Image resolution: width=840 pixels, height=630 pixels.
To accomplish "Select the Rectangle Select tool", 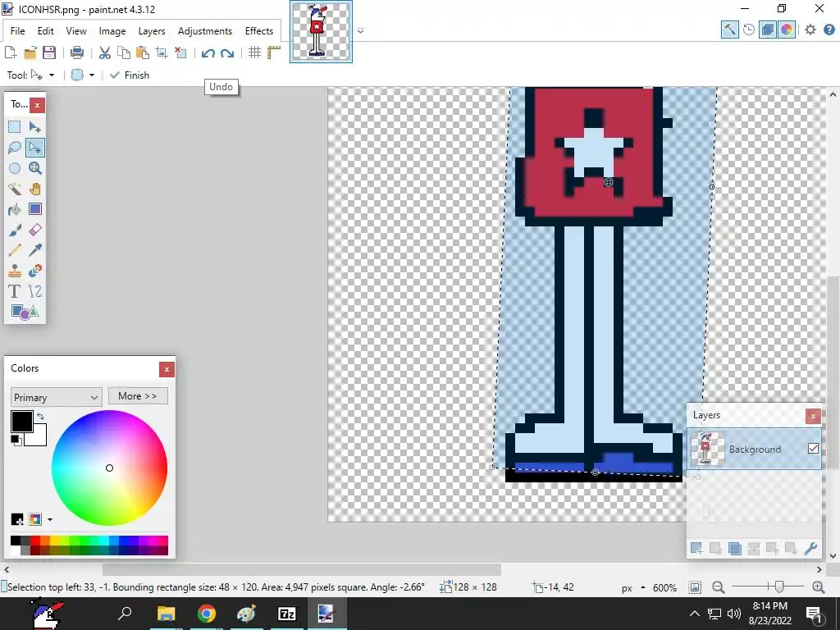I will coord(15,127).
